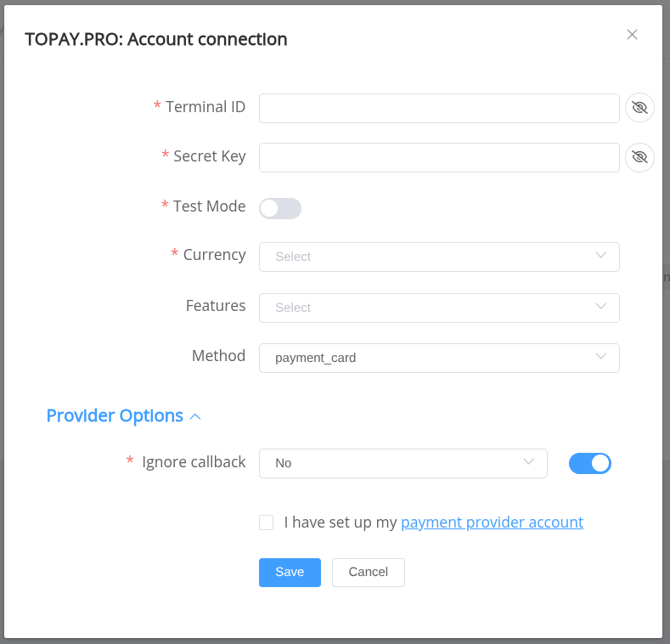Cancel the account connection
Image resolution: width=670 pixels, height=644 pixels.
coord(368,573)
